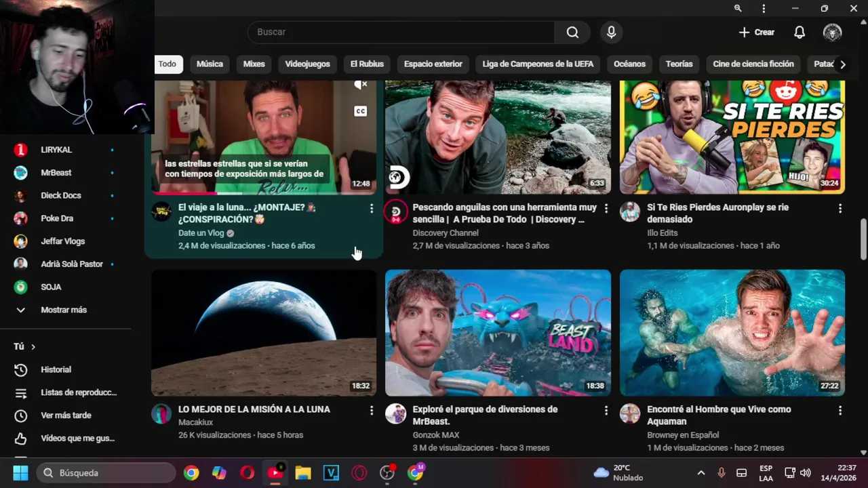Open the Historial clock icon
The height and width of the screenshot is (488, 868).
click(x=21, y=369)
